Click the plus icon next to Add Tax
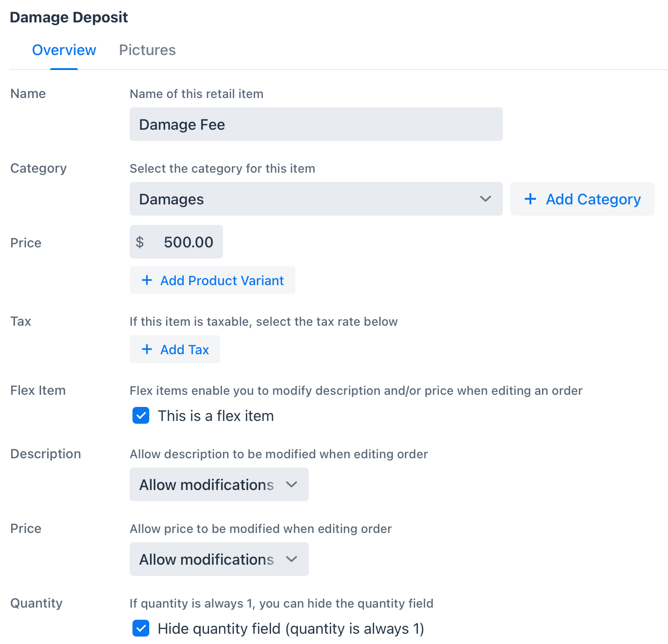 (x=147, y=349)
